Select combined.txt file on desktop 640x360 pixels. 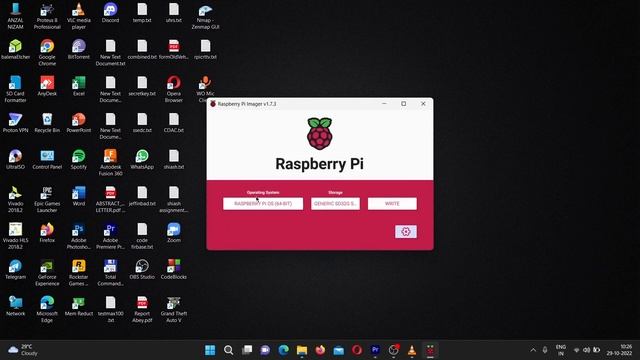coord(142,50)
